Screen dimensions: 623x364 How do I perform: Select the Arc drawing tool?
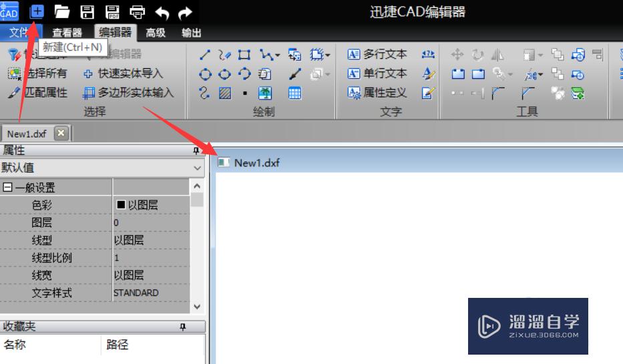pyautogui.click(x=244, y=73)
